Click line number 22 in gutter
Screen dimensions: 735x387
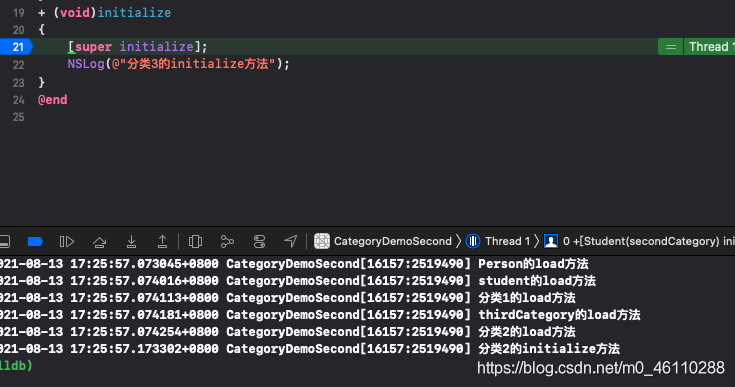pos(18,65)
